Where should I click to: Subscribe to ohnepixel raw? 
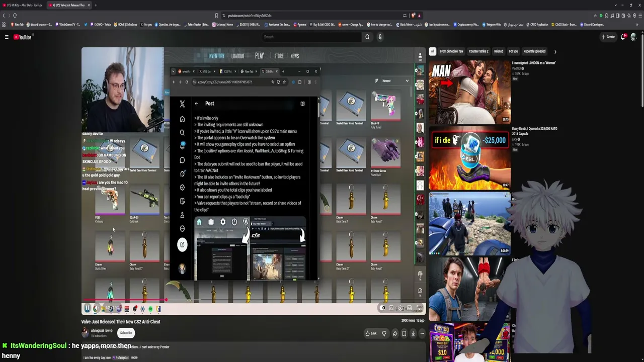click(x=126, y=333)
